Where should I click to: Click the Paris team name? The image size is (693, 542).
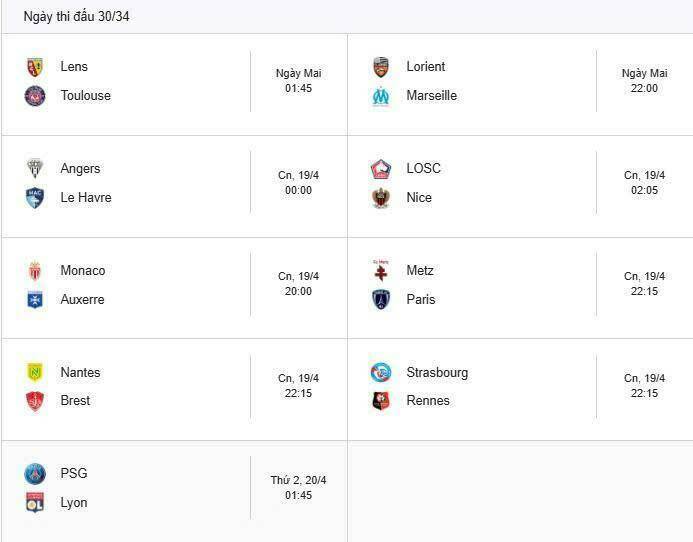coord(421,300)
